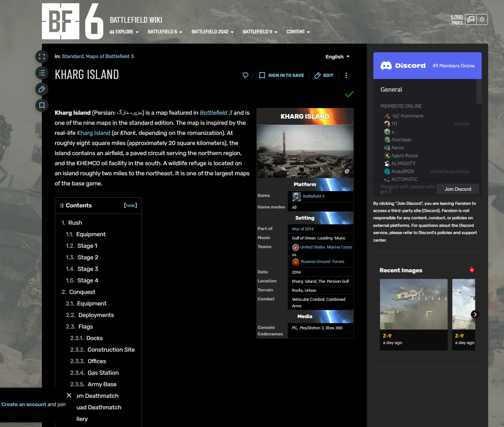Click the Andy89DK member avatar
This screenshot has width=504, height=427.
[387, 172]
